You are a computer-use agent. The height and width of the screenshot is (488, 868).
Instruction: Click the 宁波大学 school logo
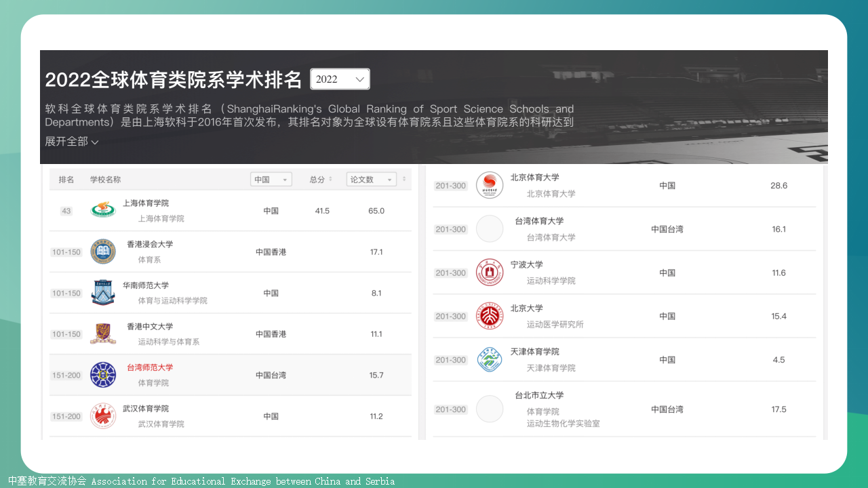click(490, 272)
